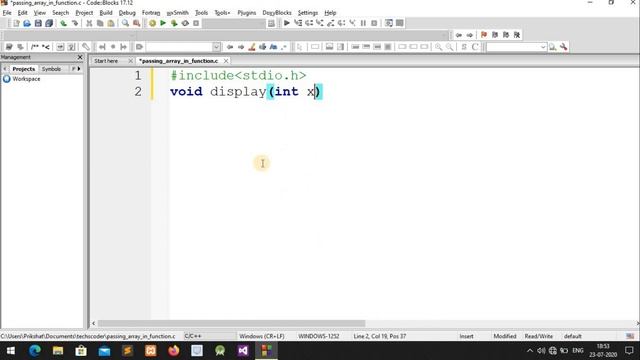Open the search text combo box dropdown
Screen dimensions: 640x360
pyautogui.click(x=216, y=47)
